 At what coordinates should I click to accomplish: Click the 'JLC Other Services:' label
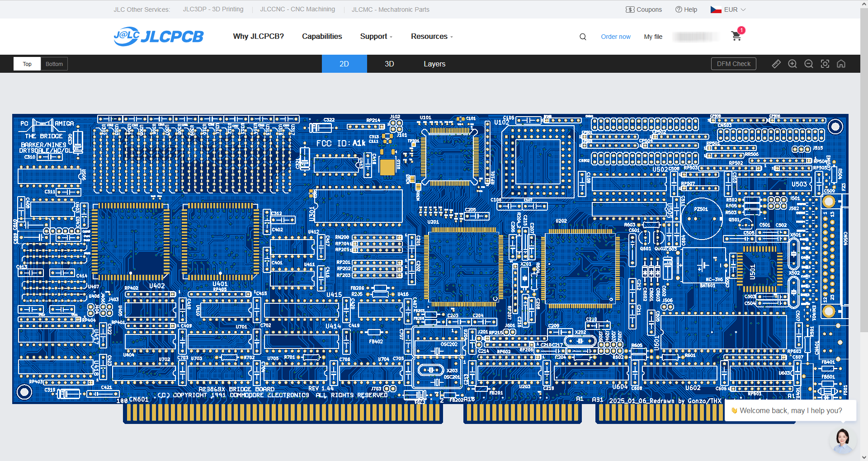click(142, 9)
